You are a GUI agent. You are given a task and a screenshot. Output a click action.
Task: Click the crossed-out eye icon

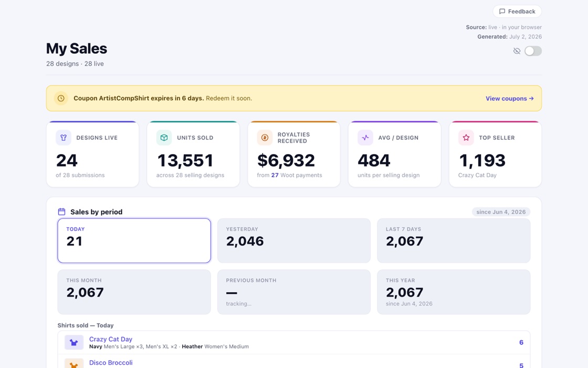(x=517, y=51)
